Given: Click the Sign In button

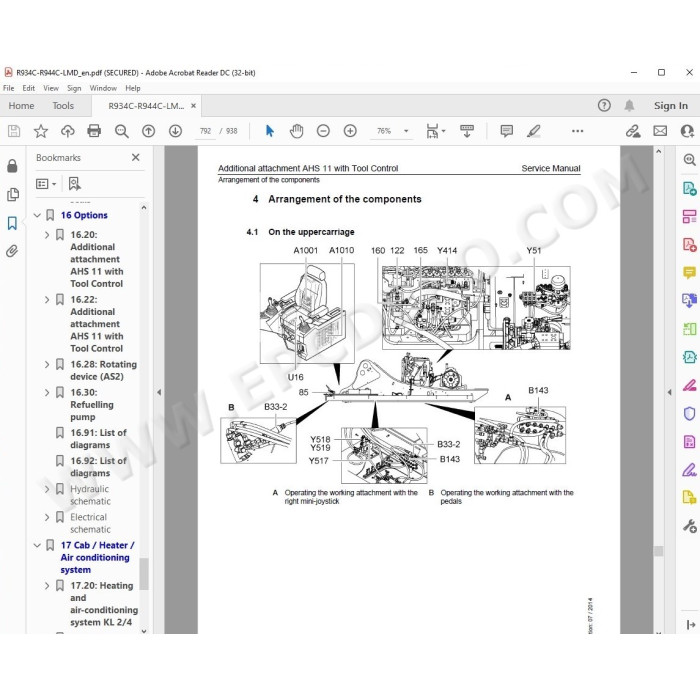Looking at the screenshot, I should [671, 106].
